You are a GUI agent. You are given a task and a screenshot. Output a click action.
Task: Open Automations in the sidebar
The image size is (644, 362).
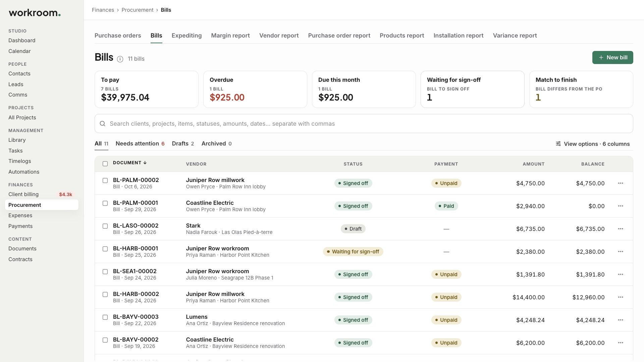pyautogui.click(x=24, y=172)
